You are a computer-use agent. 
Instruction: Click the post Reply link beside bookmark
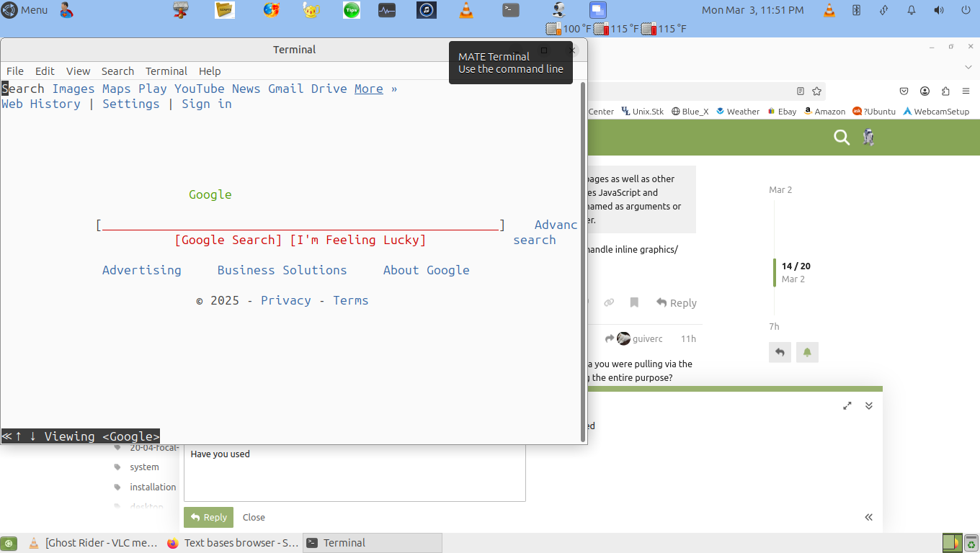(x=676, y=302)
